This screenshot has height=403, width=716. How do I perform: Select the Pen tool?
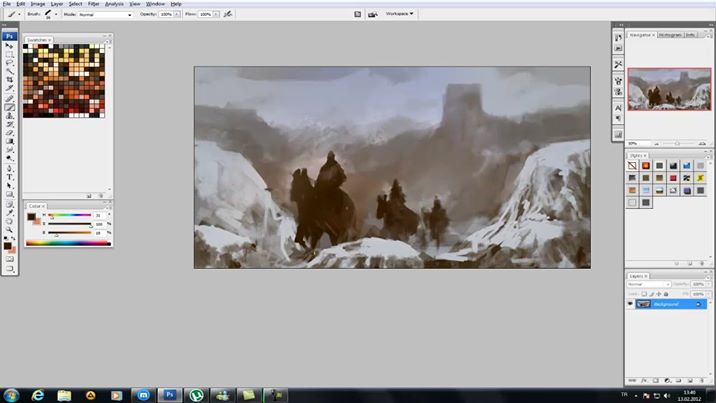(10, 169)
